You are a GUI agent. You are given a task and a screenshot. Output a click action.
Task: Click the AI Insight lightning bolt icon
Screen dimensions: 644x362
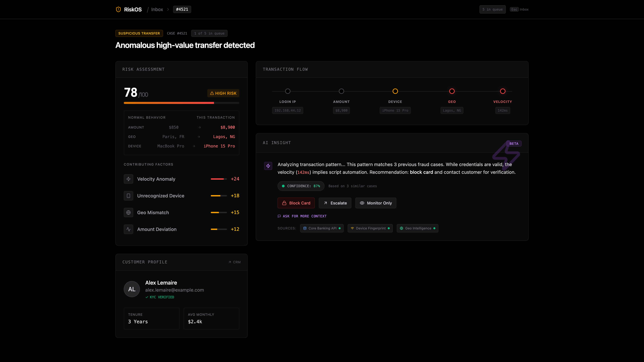268,166
